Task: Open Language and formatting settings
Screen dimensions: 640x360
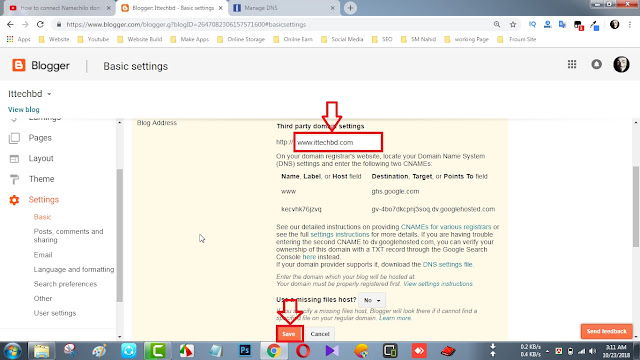Action: (74, 269)
